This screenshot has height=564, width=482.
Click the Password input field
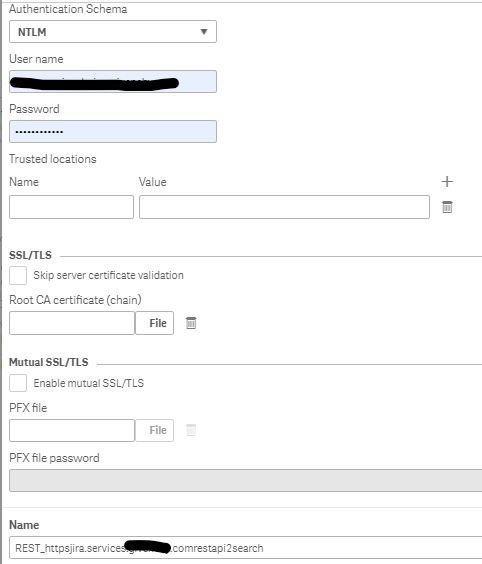click(x=113, y=132)
